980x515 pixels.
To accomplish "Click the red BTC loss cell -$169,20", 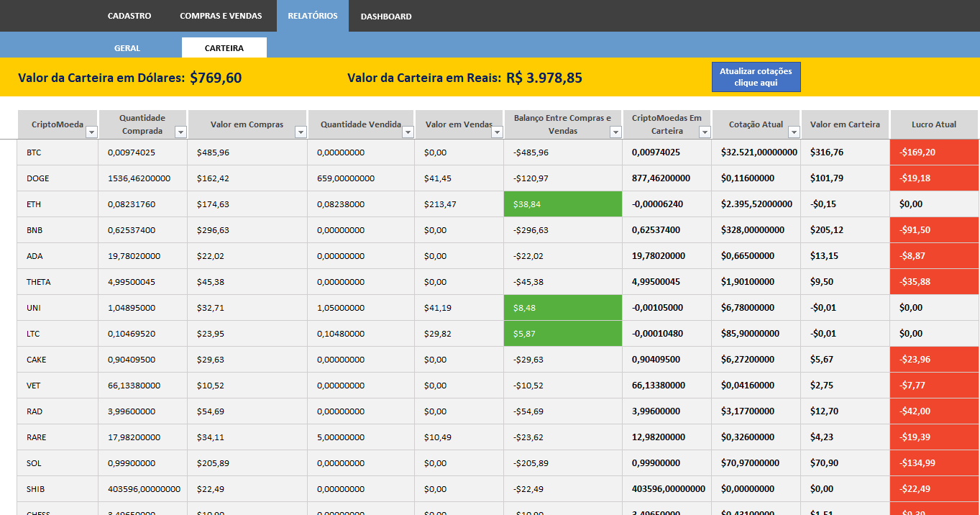I will (933, 152).
